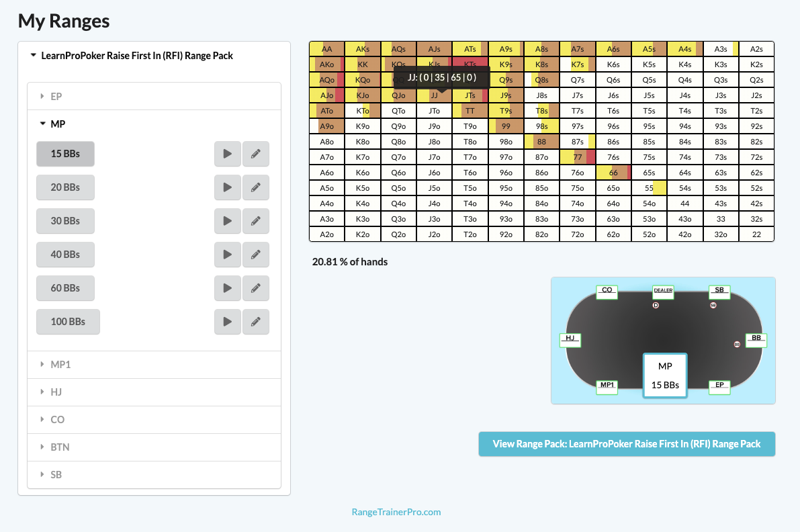Select the 32o cell in range grid
The height and width of the screenshot is (532, 800).
pyautogui.click(x=721, y=234)
